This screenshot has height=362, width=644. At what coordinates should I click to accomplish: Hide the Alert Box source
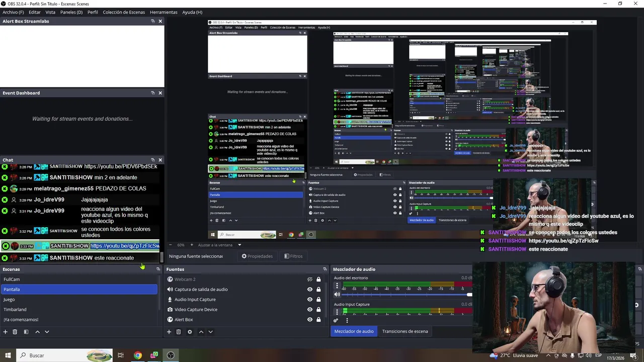tap(310, 320)
